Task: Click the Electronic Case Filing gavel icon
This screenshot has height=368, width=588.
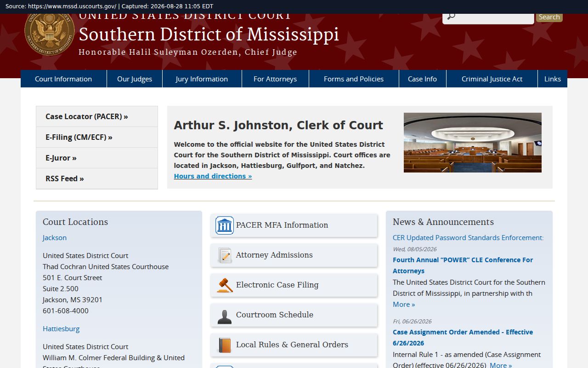Action: click(x=225, y=285)
